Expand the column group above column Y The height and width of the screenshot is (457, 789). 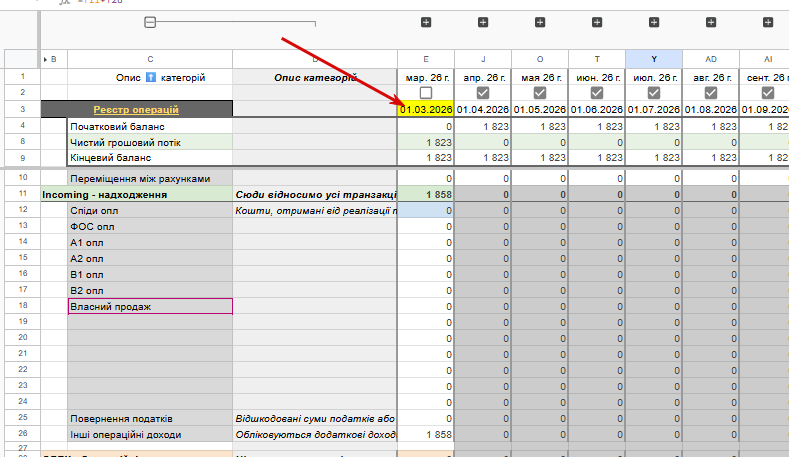click(x=654, y=22)
